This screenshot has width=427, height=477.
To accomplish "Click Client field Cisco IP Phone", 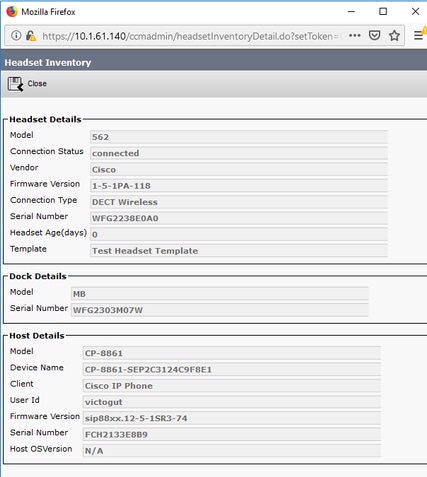I will 232,386.
